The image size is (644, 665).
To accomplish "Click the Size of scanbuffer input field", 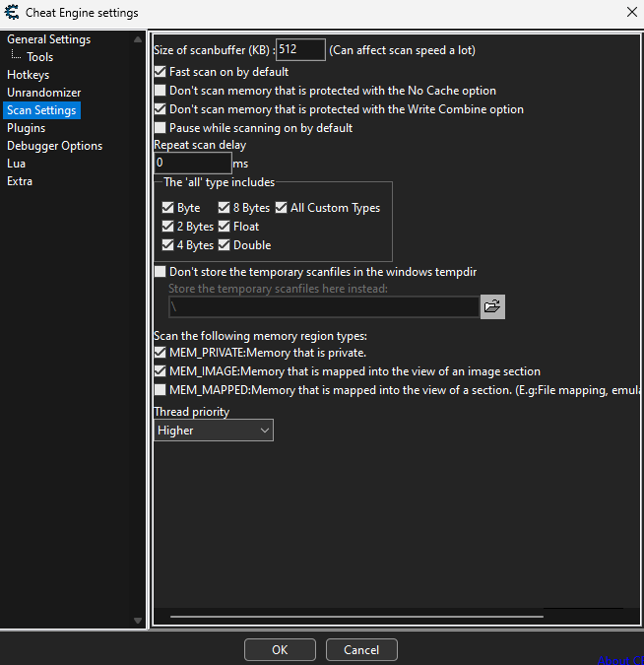I will click(x=300, y=49).
